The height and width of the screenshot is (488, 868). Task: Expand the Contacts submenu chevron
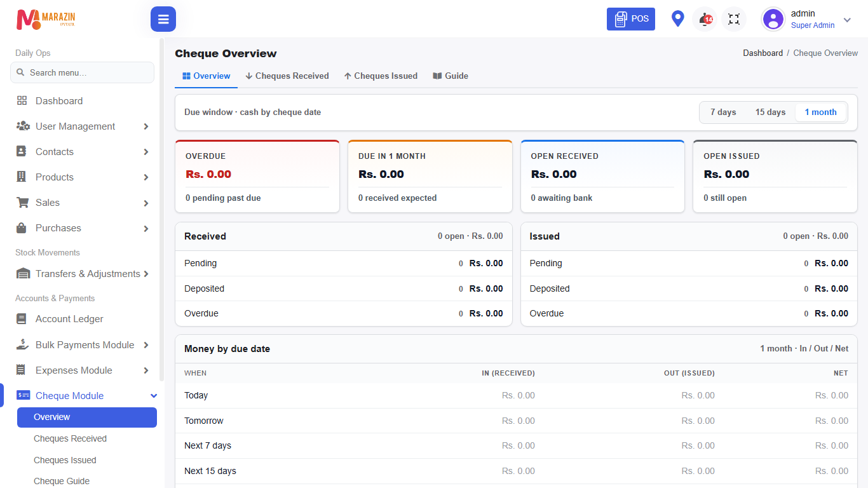click(x=146, y=152)
